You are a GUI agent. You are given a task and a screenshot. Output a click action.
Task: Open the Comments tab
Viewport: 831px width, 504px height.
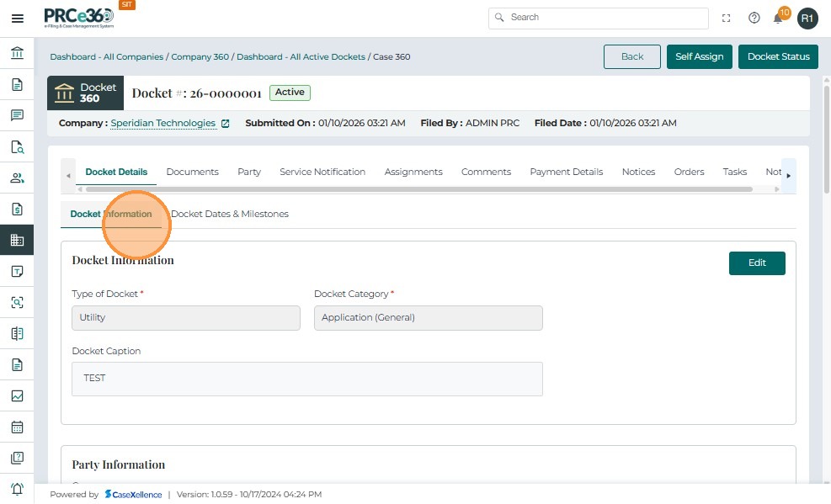(x=486, y=172)
